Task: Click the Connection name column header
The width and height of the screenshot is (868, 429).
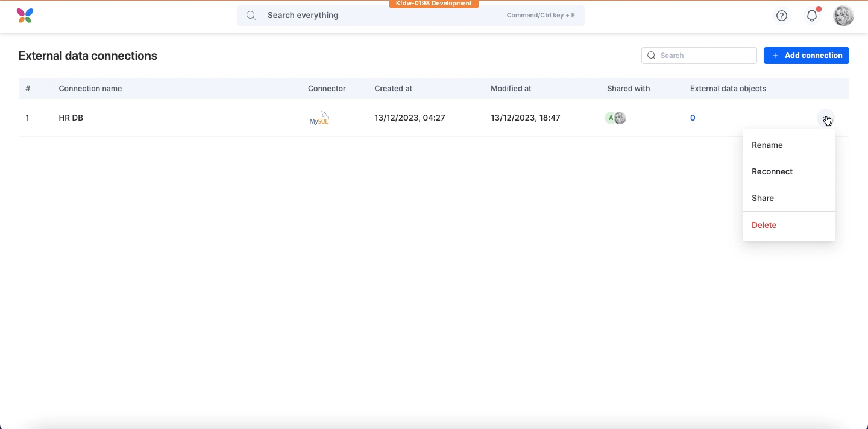Action: click(90, 88)
